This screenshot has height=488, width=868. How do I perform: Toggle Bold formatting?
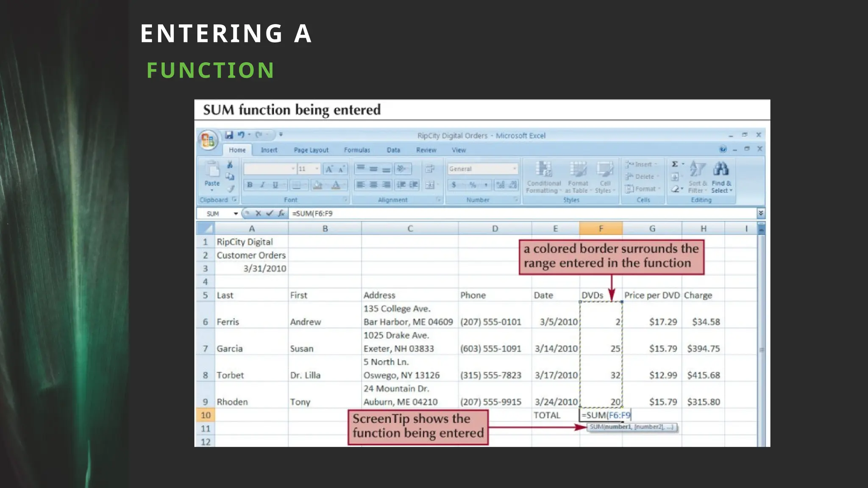[x=250, y=185]
